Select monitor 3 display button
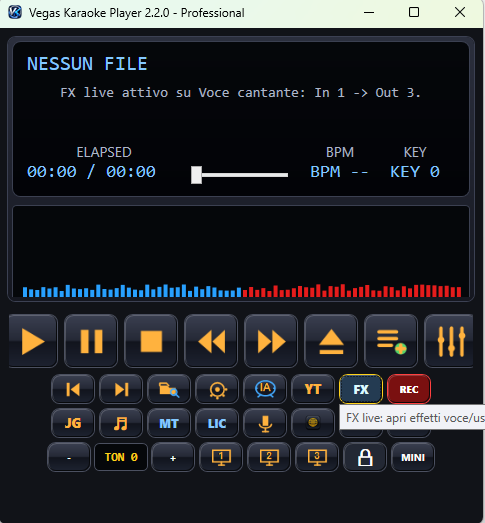 [x=317, y=457]
